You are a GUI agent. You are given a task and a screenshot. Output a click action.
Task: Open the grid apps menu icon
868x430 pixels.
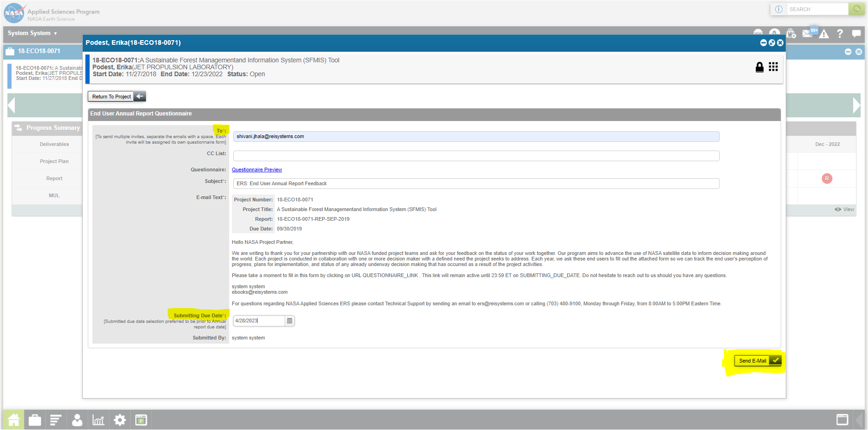tap(773, 67)
